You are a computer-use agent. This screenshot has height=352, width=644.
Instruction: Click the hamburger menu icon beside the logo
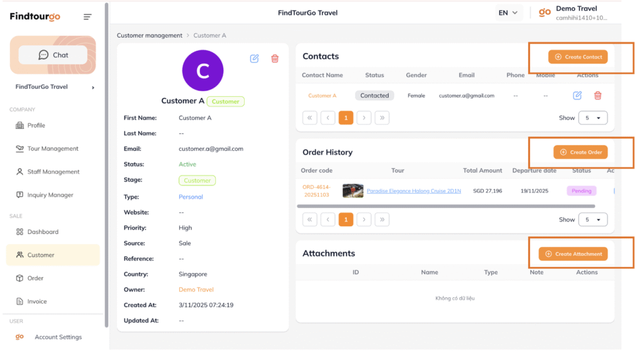point(87,17)
